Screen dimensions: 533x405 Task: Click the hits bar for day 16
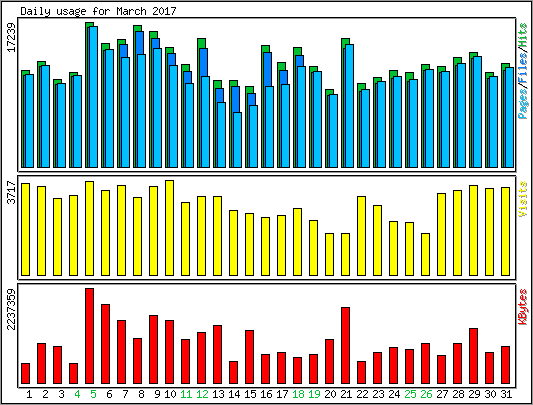265,49
